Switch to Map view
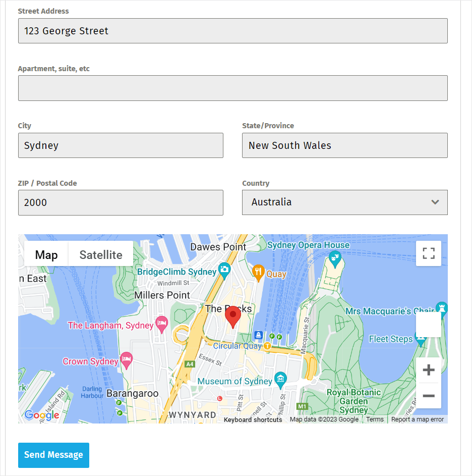This screenshot has width=472, height=476. click(x=45, y=254)
